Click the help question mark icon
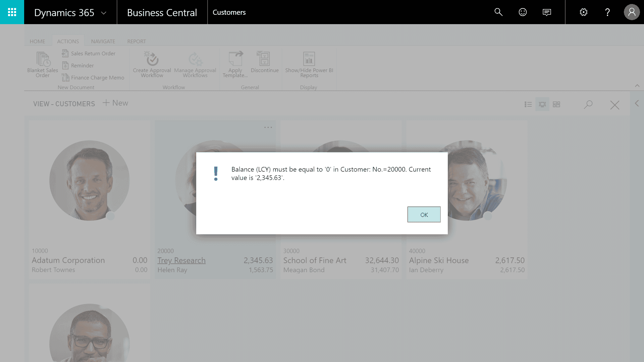 pos(607,12)
